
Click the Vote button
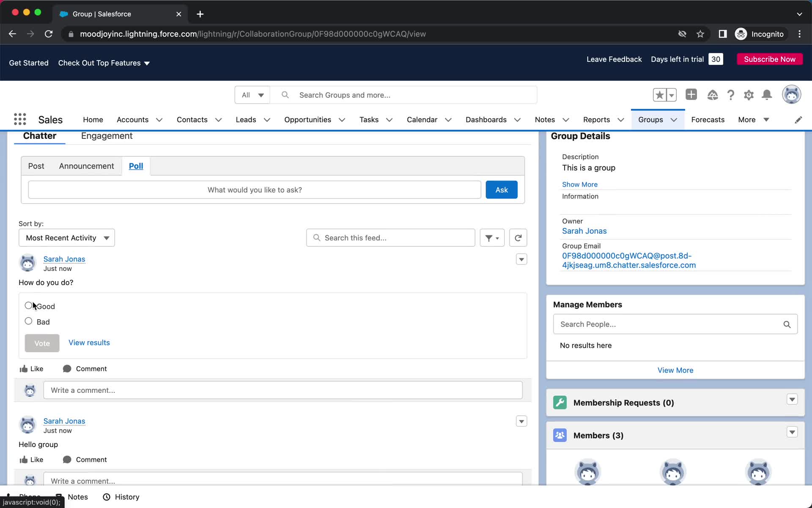pyautogui.click(x=42, y=343)
